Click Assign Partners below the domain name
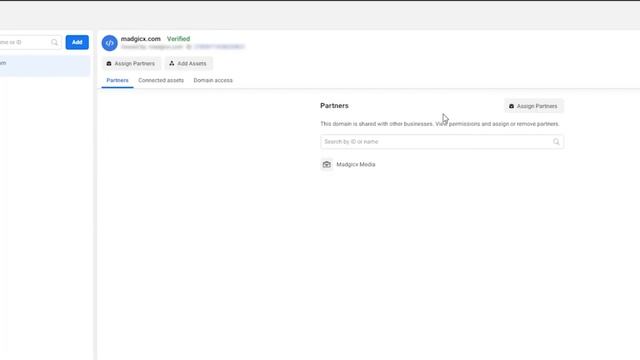640x360 pixels. [x=131, y=64]
